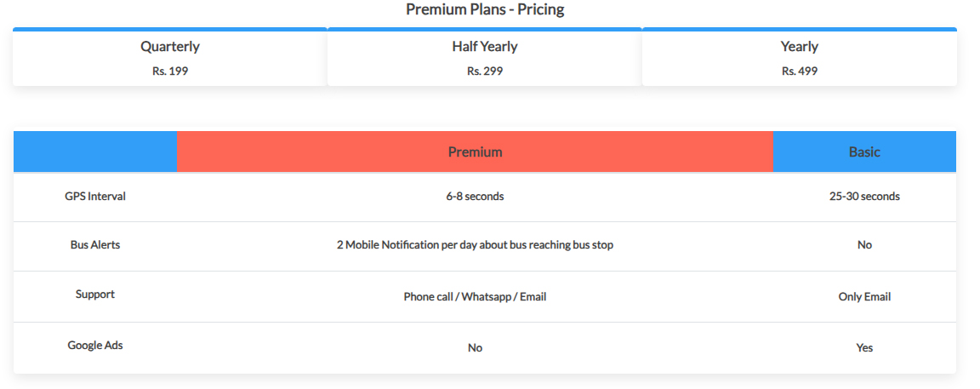This screenshot has width=980, height=389.
Task: Click the 25-30 seconds basic value
Action: [864, 197]
